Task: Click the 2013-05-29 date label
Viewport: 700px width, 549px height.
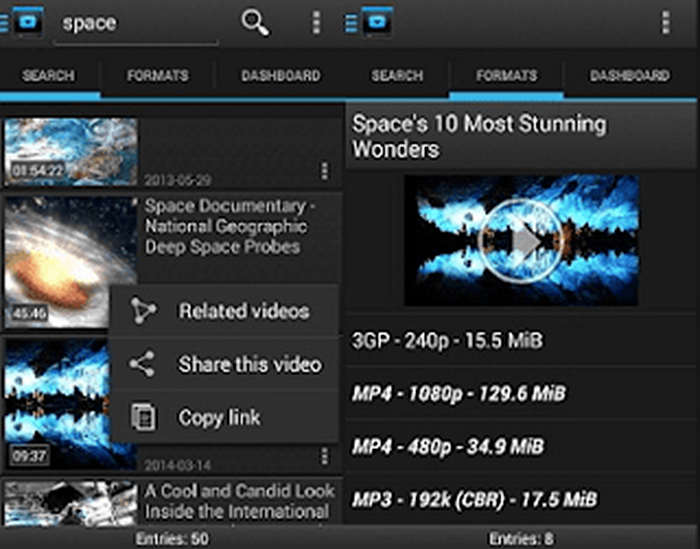Action: coord(177,180)
